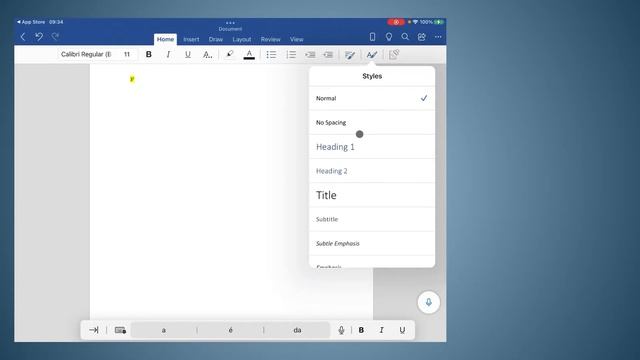Open the mobile view phone icon

point(372,37)
